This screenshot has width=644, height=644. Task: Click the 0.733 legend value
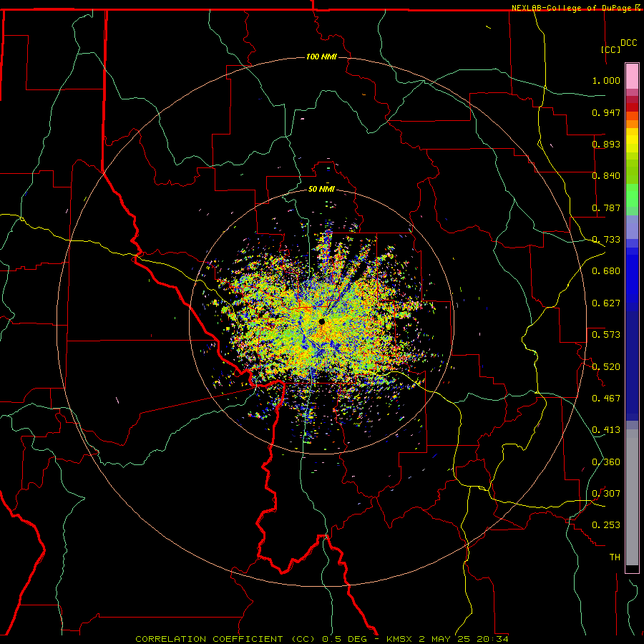[606, 240]
